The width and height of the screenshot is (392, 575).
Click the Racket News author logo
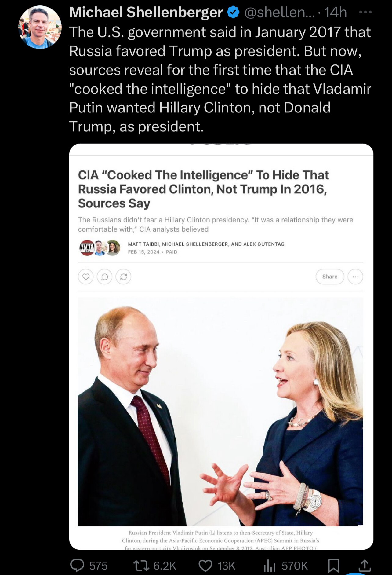pyautogui.click(x=87, y=247)
